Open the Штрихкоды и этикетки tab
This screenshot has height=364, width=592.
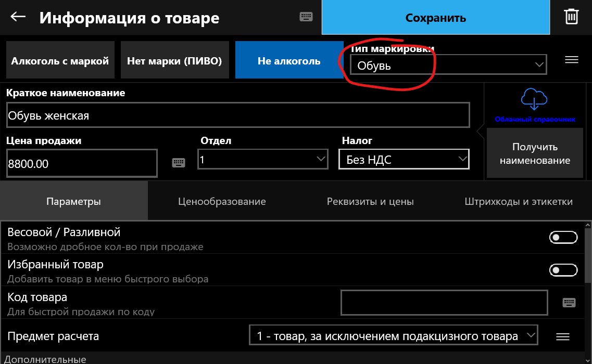click(519, 201)
